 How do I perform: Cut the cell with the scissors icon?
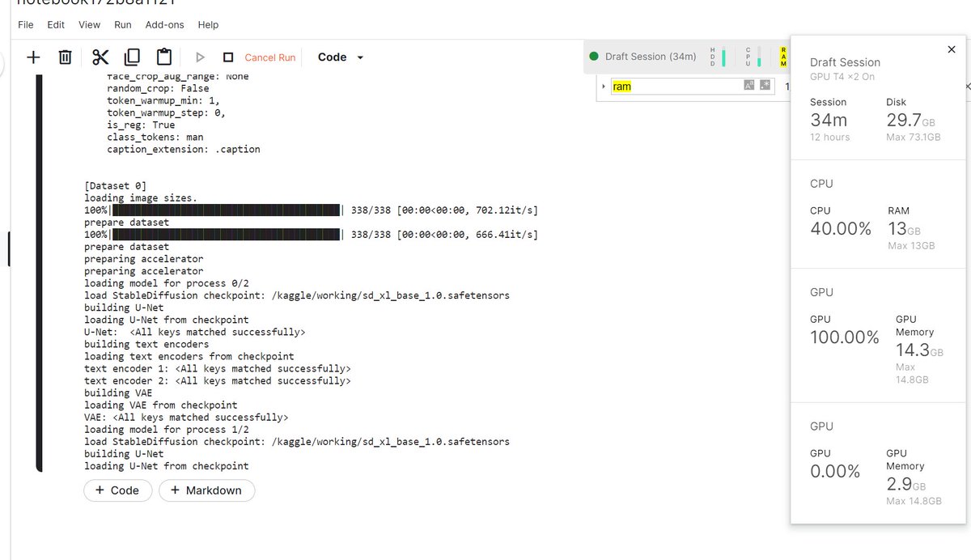tap(100, 57)
